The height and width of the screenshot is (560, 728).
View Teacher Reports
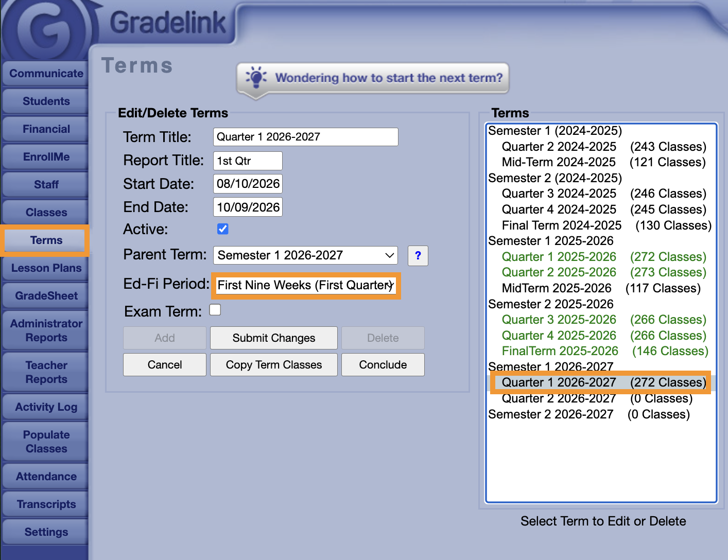pyautogui.click(x=46, y=372)
